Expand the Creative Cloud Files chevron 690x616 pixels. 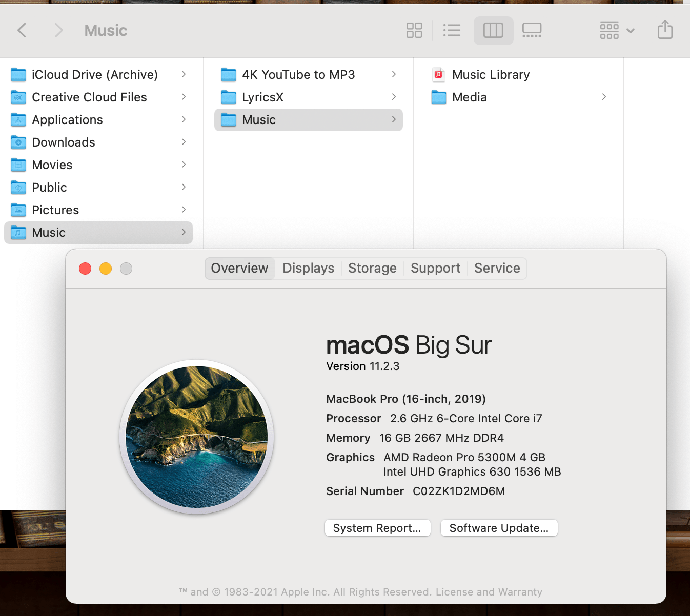184,97
